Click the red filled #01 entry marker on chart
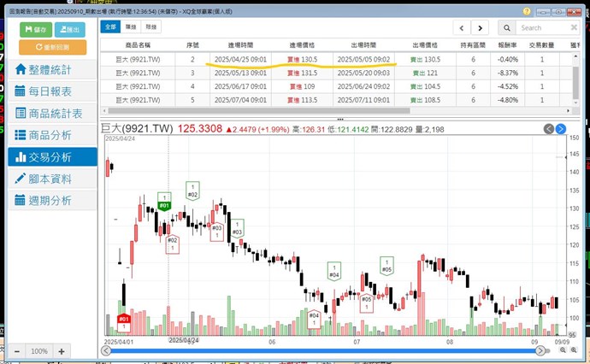Image resolution: width=590 pixels, height=364 pixels. (124, 323)
